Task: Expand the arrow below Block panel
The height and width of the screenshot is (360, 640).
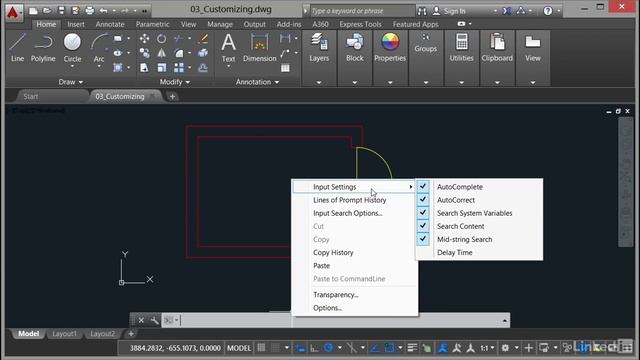Action: 355,82
